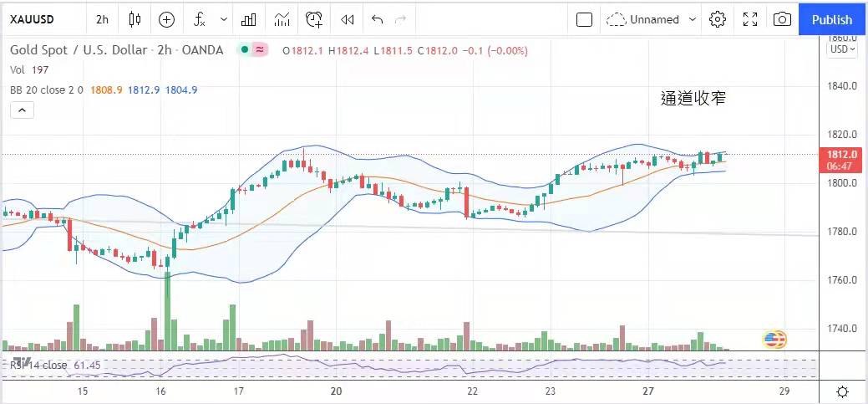Click the pink delayed data indicator
The width and height of the screenshot is (868, 404).
click(x=260, y=50)
